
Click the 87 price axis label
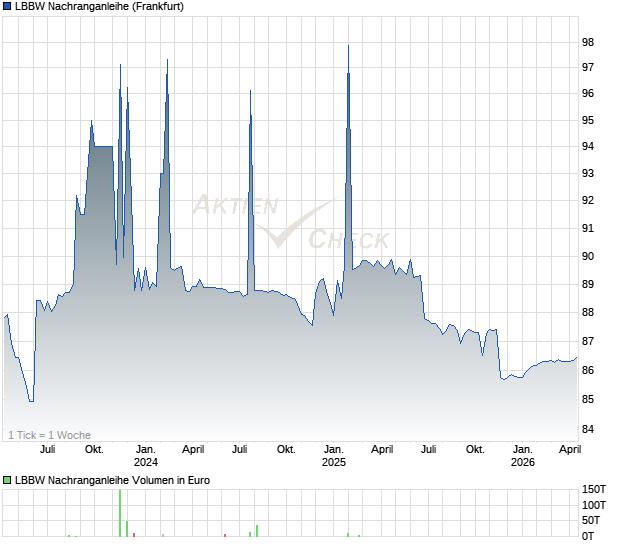(588, 341)
